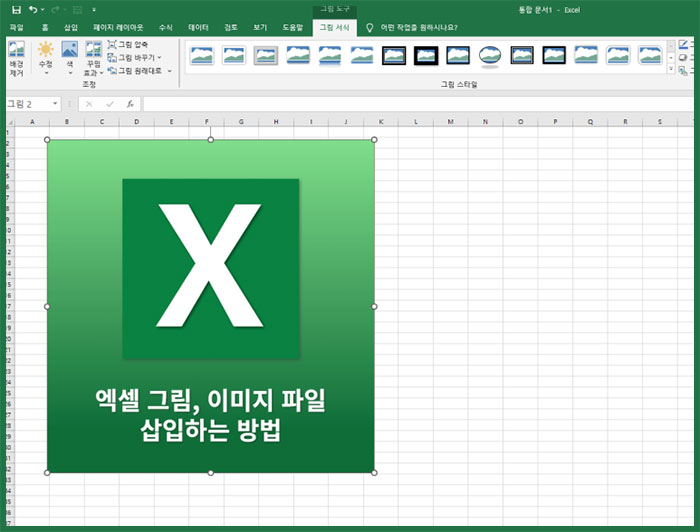
Task: Switch to the 홈 (Home) tab
Action: coord(45,27)
